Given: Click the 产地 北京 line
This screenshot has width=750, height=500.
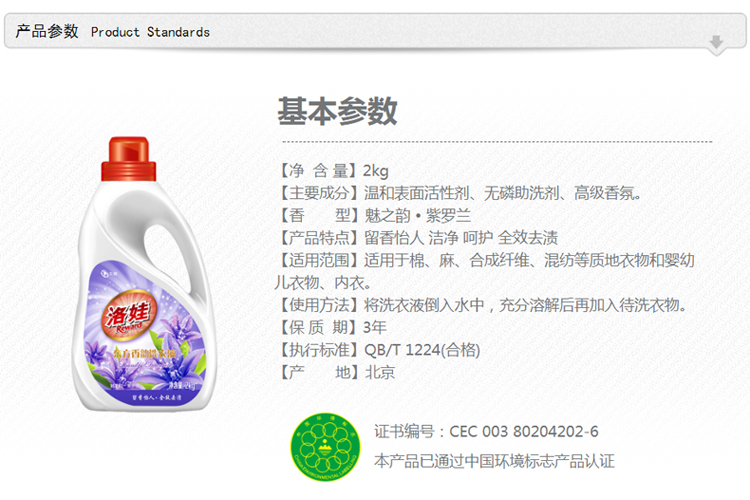Looking at the screenshot, I should click(336, 372).
